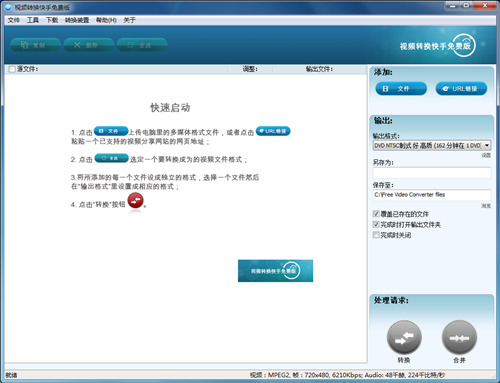Open the 关于 menu

pos(129,20)
